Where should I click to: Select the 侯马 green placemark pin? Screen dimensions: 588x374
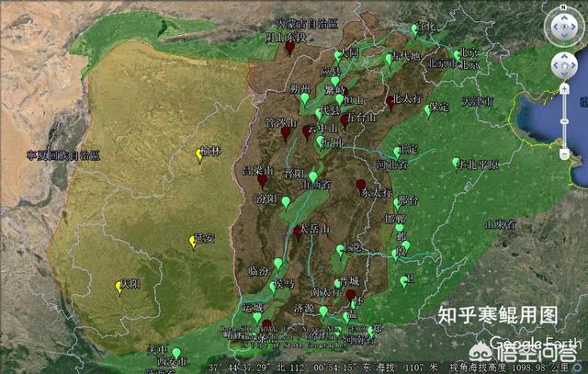(273, 288)
